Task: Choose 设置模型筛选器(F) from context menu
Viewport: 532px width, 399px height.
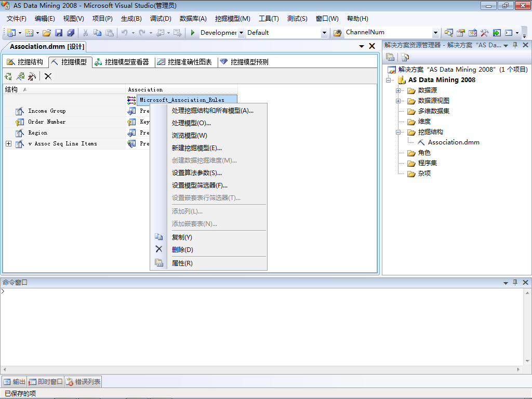Action: pos(199,185)
